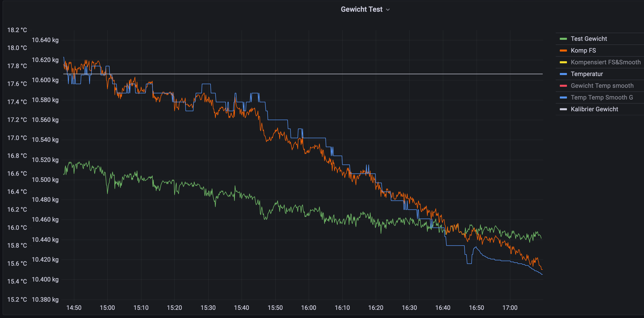Click the Temp Temp Smooth G legend label

(602, 97)
